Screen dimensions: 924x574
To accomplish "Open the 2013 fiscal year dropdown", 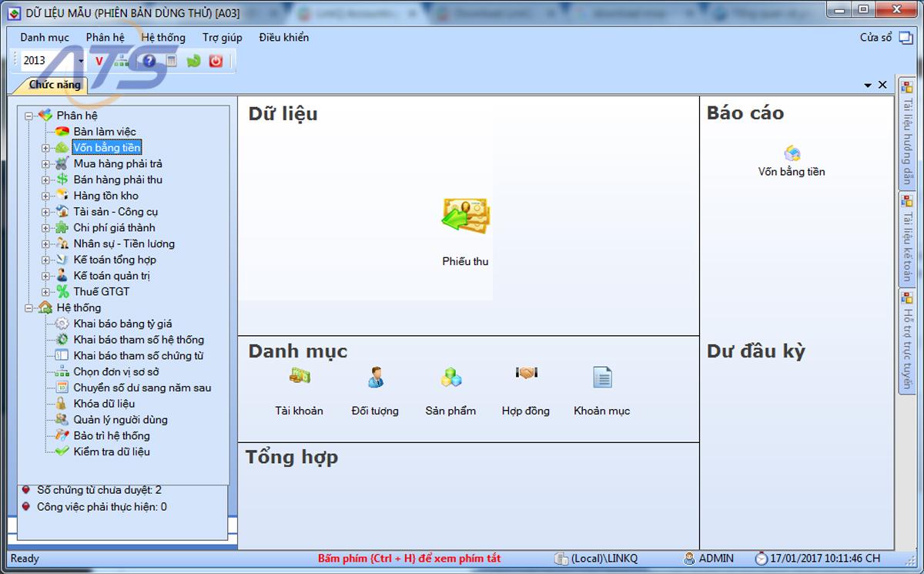I will [x=81, y=59].
